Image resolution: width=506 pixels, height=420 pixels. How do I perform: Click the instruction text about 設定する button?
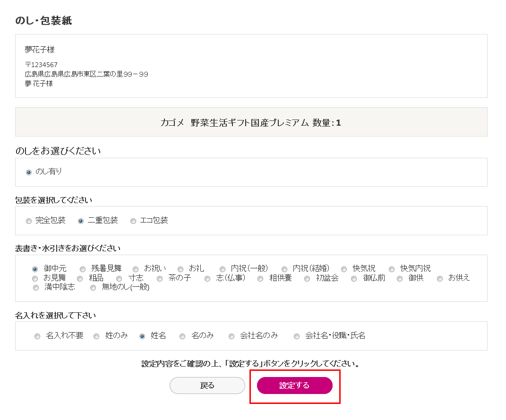click(x=250, y=364)
